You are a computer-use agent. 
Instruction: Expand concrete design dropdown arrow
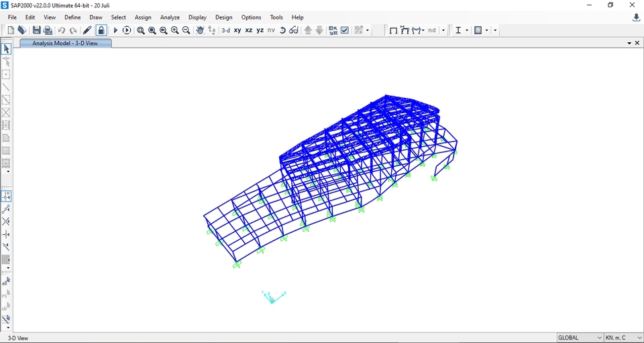tap(487, 30)
